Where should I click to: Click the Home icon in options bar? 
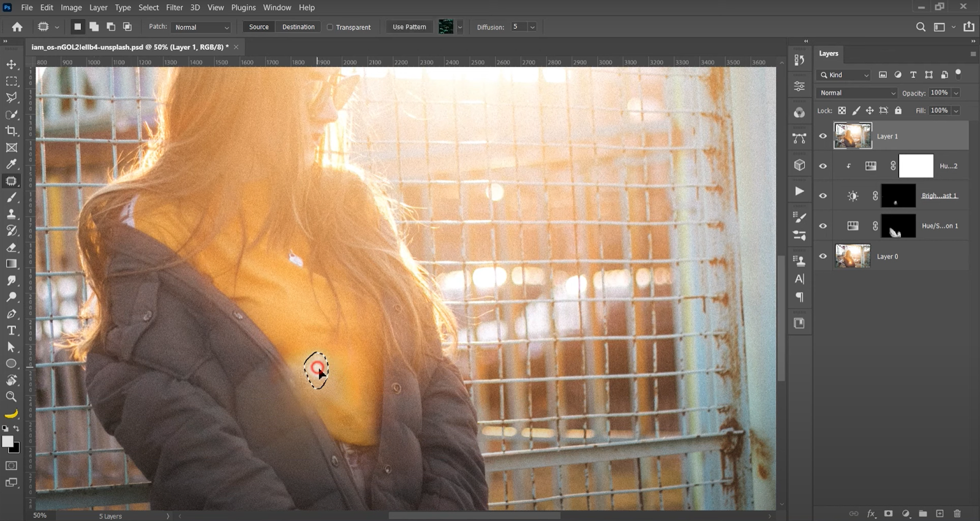17,27
